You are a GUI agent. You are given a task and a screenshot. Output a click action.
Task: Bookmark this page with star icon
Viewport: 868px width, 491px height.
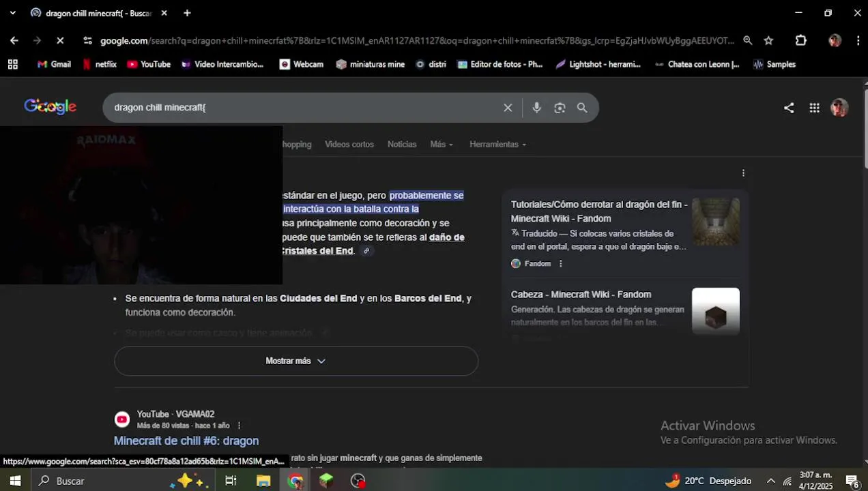(x=768, y=41)
